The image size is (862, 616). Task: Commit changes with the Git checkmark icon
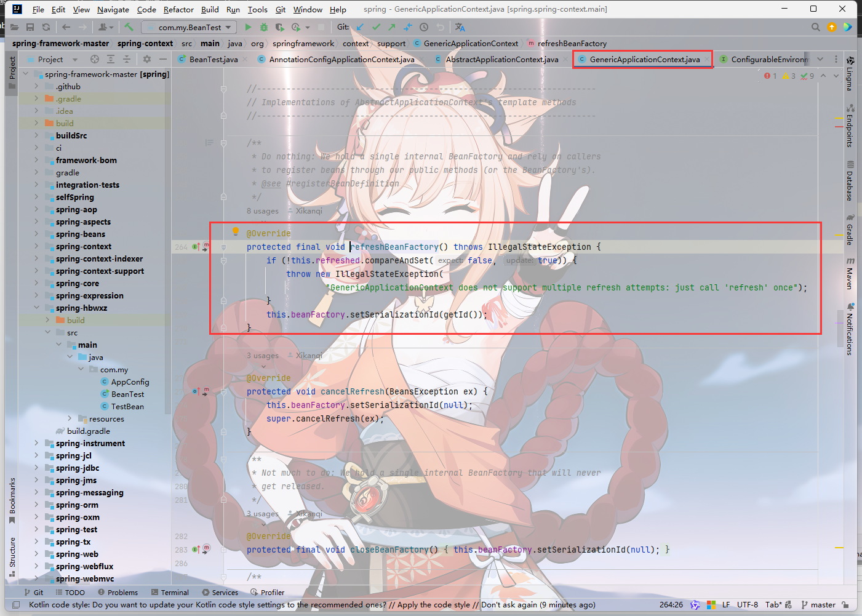coord(376,27)
